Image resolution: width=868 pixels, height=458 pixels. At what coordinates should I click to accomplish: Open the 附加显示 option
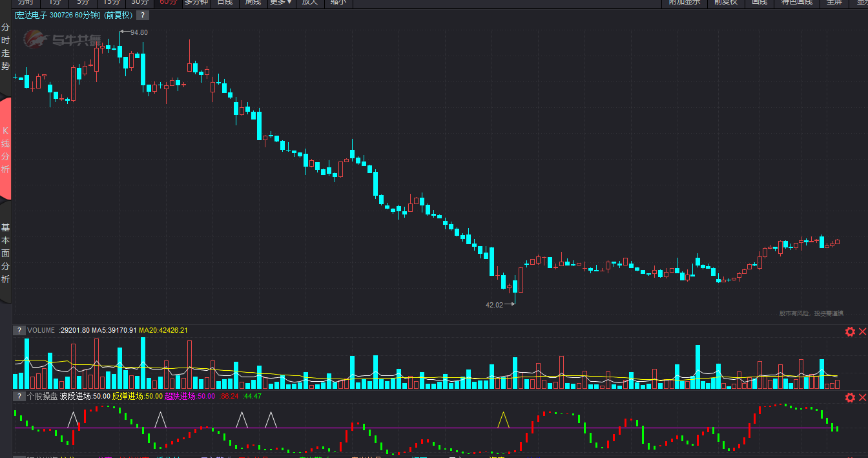click(x=685, y=3)
